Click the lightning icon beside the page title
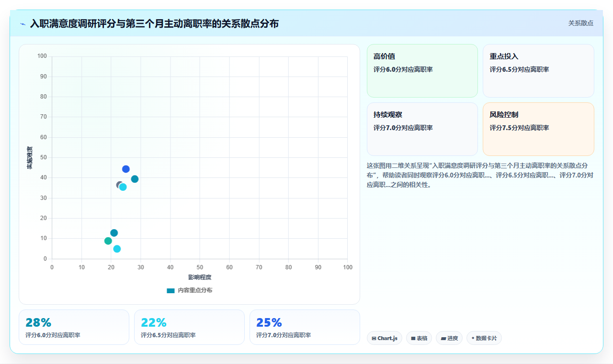 tap(23, 24)
